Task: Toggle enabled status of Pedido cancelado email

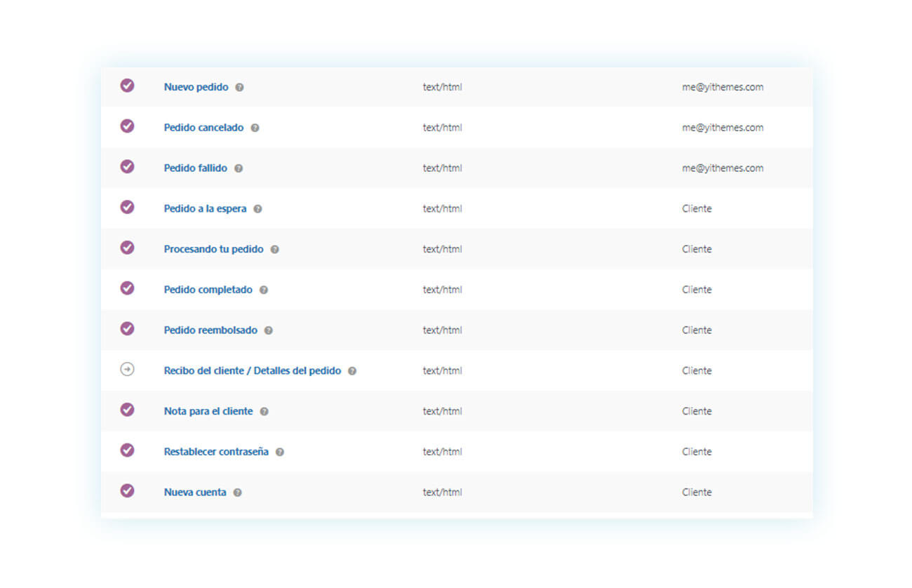Action: pos(127,126)
